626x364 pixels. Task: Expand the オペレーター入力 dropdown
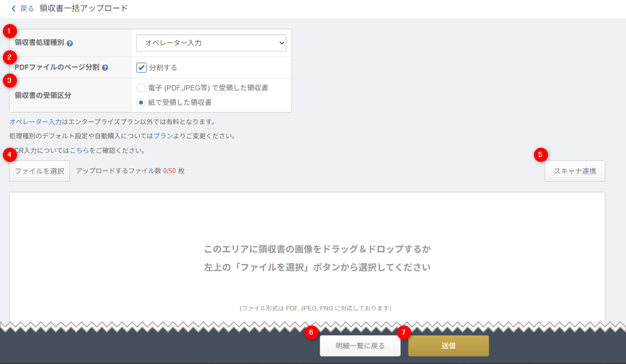pyautogui.click(x=211, y=43)
